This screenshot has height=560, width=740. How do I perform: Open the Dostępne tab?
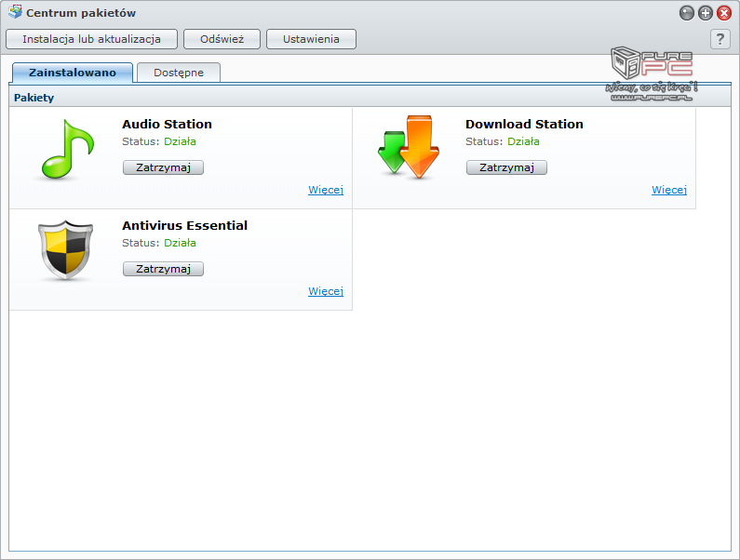[x=179, y=73]
